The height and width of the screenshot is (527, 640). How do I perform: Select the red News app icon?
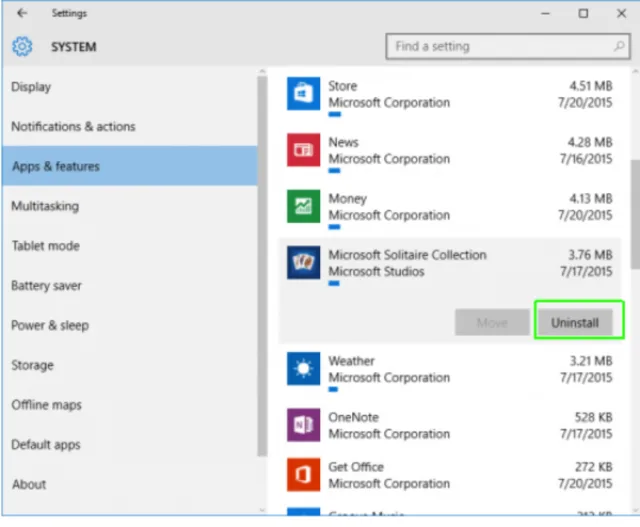(x=303, y=150)
